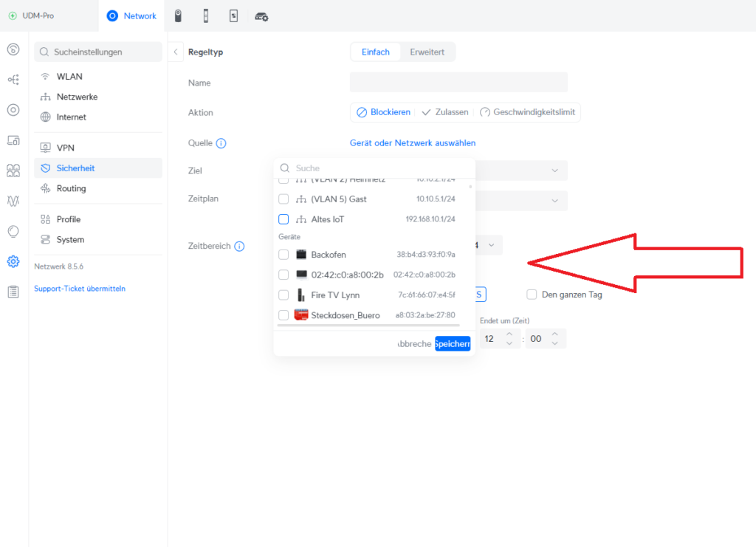The image size is (756, 547).
Task: Click the info icon beside Zeitbereich
Action: (x=239, y=247)
